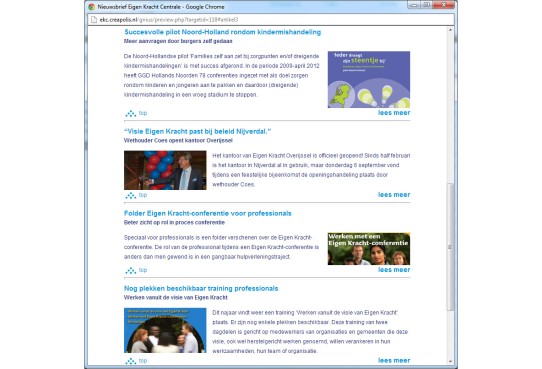Open 'lees meer' for training professionals article

(394, 360)
